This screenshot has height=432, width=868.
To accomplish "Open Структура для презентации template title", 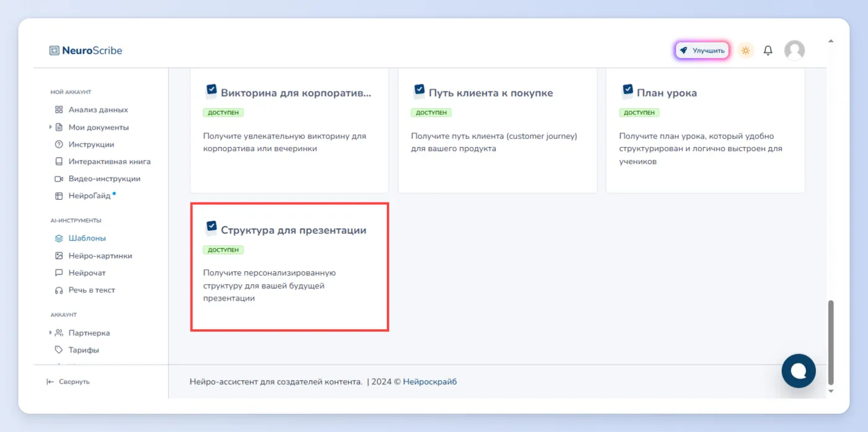I will 294,230.
